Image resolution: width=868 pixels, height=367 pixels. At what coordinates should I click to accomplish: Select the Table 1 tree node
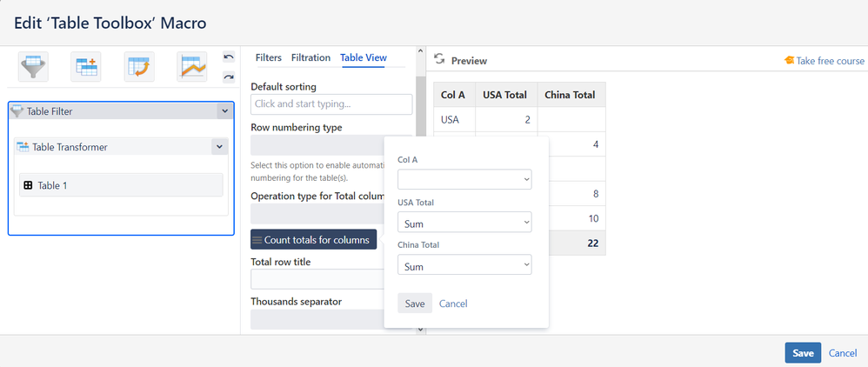pos(121,185)
